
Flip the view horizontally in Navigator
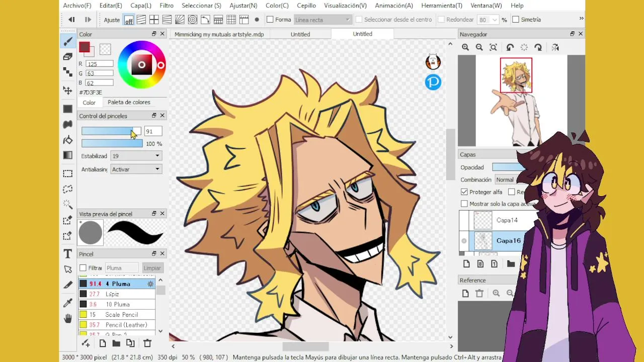[x=555, y=47]
